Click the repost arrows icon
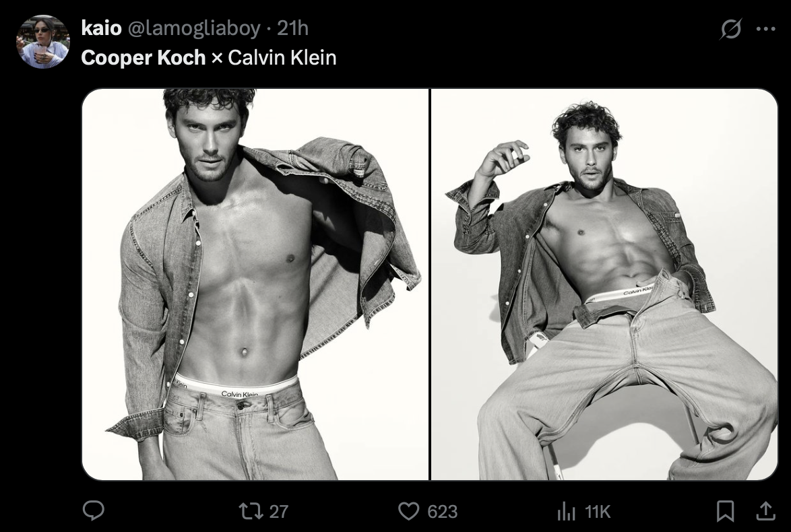 pos(250,511)
